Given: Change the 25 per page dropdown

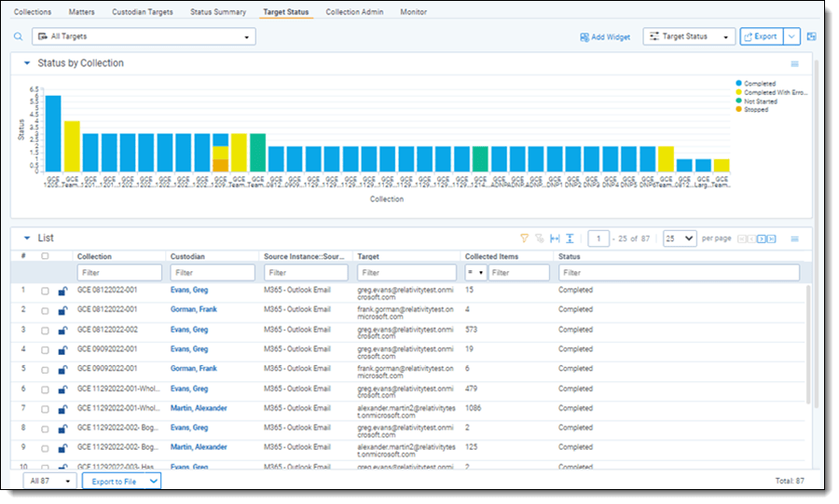Looking at the screenshot, I should coord(680,238).
